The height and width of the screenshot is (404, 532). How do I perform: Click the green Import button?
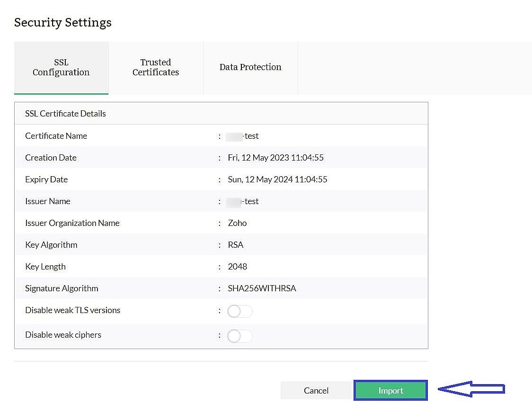point(390,391)
